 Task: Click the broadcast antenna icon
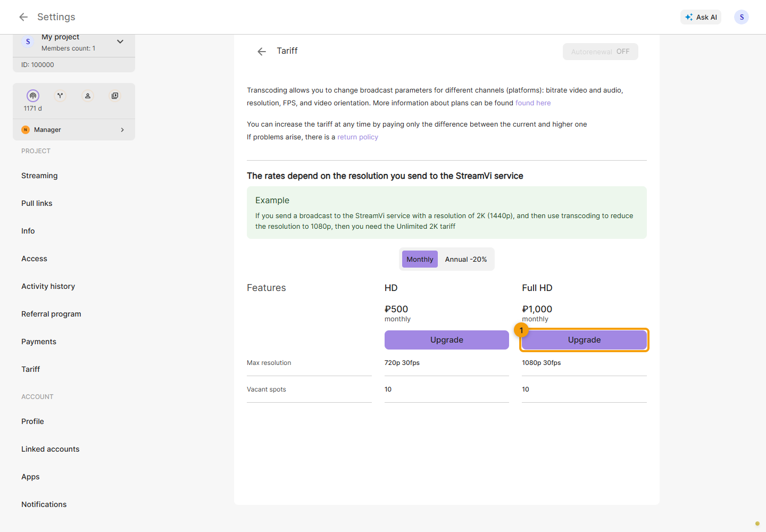(x=33, y=96)
